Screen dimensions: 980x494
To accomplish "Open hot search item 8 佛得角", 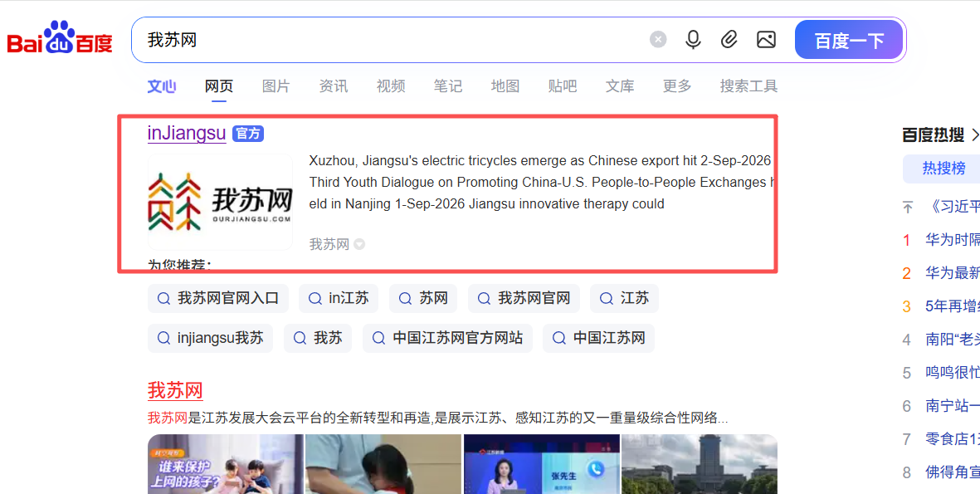I will click(x=953, y=472).
